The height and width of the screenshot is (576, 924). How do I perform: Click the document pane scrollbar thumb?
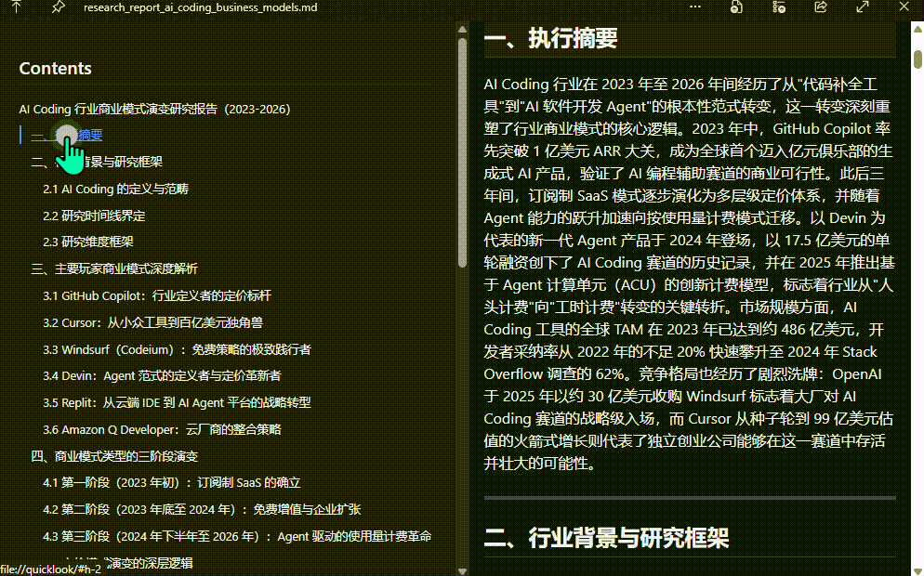tap(917, 59)
